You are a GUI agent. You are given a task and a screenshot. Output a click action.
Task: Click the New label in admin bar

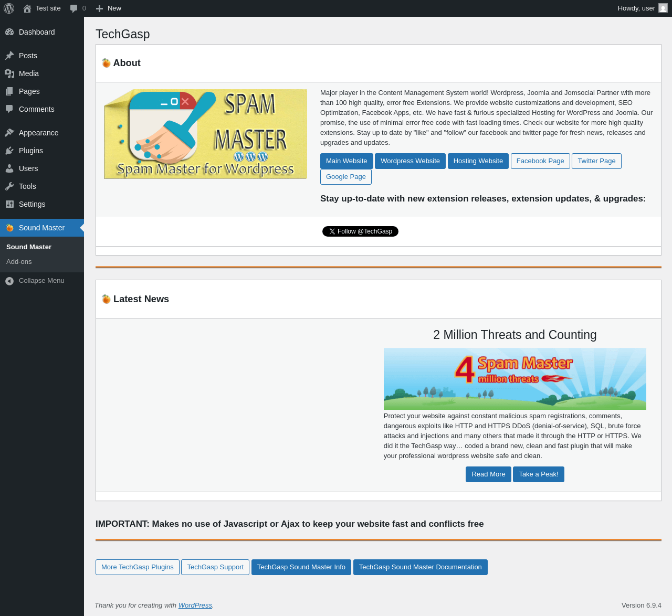114,8
